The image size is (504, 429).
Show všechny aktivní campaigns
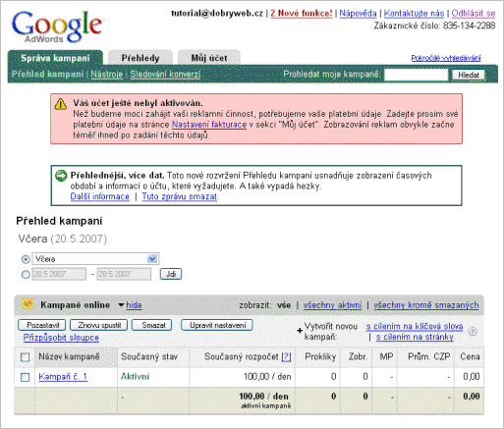point(332,305)
